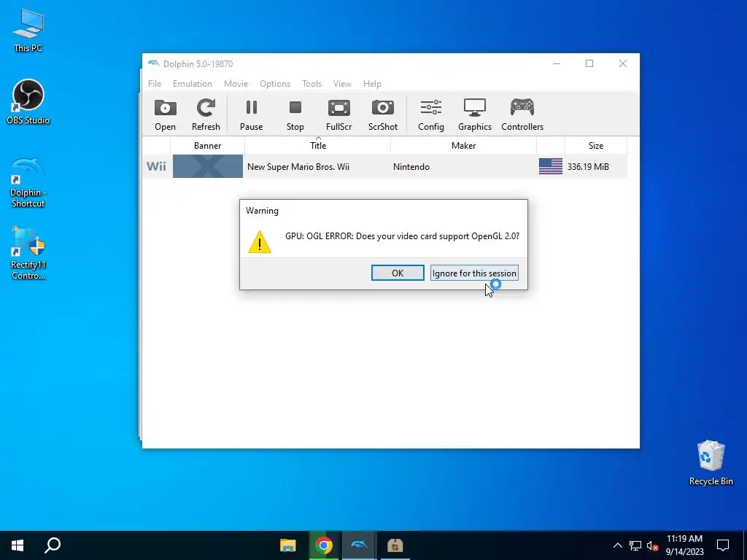Sort the list by Title column

click(318, 146)
